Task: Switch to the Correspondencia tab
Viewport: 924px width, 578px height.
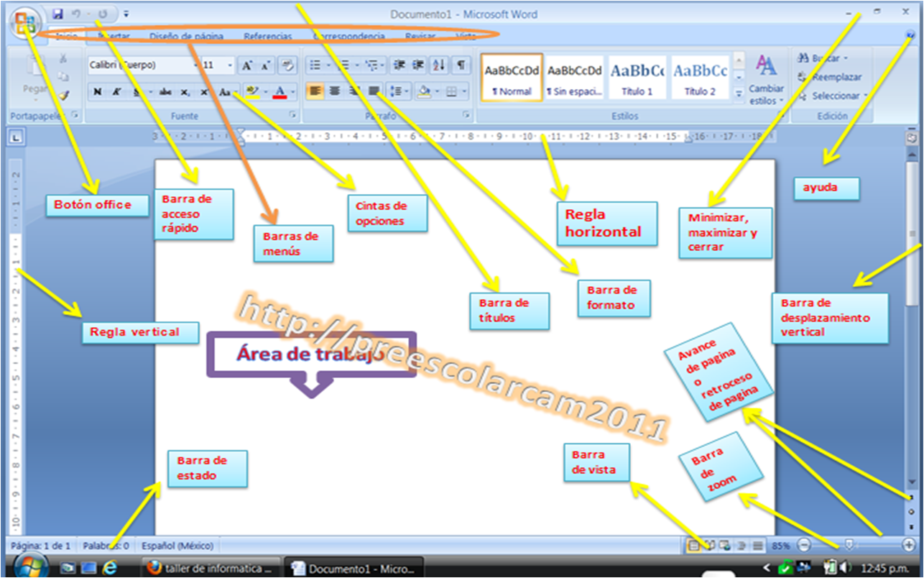Action: tap(348, 36)
